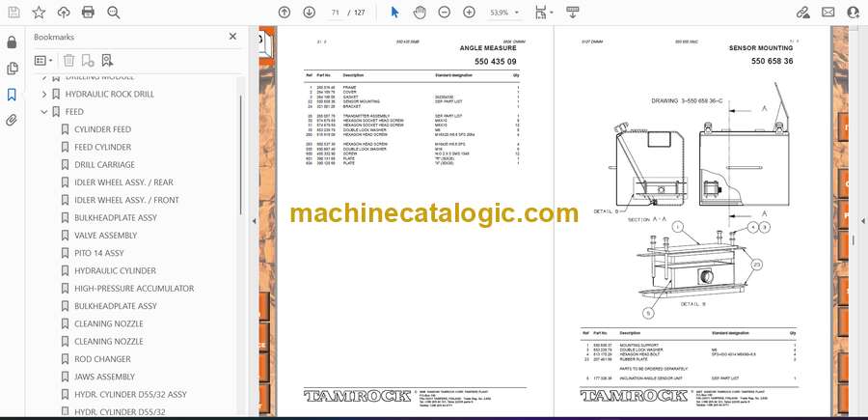Open HYDRAULIC CYLINDER bookmark
The image size is (868, 420).
pyautogui.click(x=115, y=271)
